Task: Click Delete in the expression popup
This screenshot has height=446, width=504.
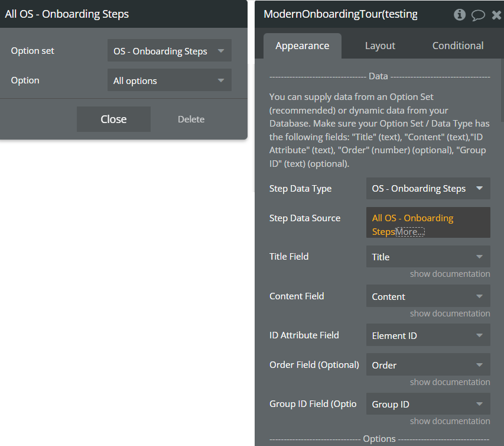Action: click(x=191, y=119)
